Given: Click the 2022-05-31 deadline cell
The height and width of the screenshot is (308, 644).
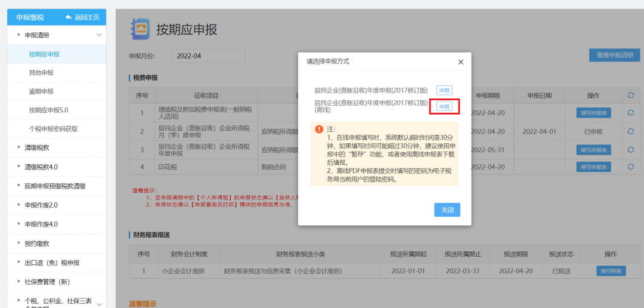Looking at the screenshot, I should pyautogui.click(x=488, y=150).
